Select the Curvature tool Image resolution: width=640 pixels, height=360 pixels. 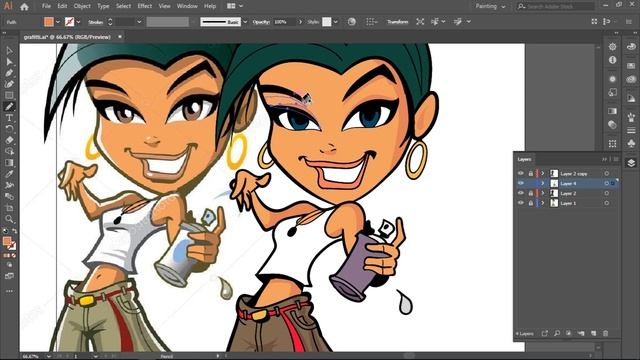9,84
